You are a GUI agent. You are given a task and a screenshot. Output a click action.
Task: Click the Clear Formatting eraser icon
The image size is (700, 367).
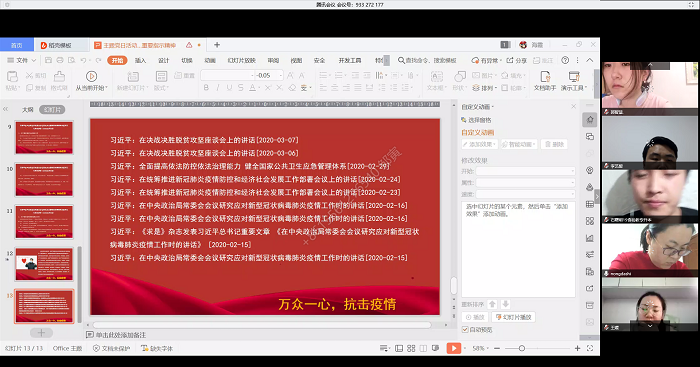(292, 88)
